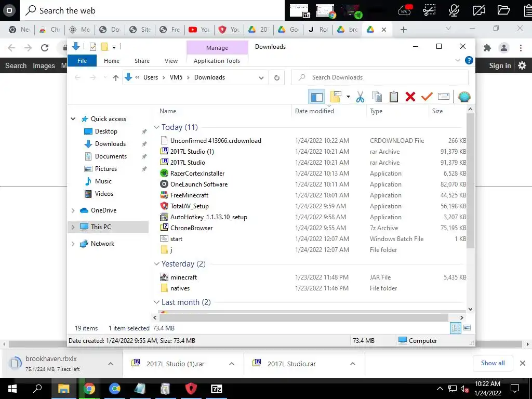
Task: Go up one folder level arrow
Action: point(116,78)
